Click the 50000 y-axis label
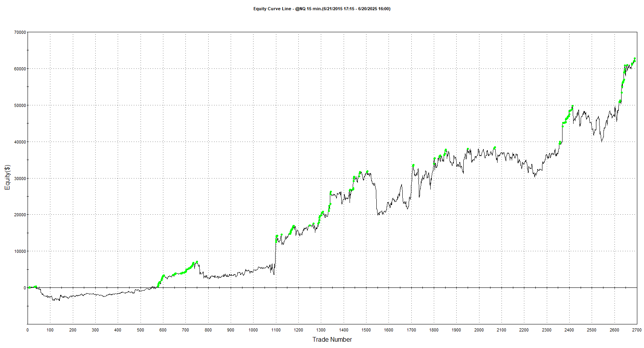 click(x=20, y=105)
